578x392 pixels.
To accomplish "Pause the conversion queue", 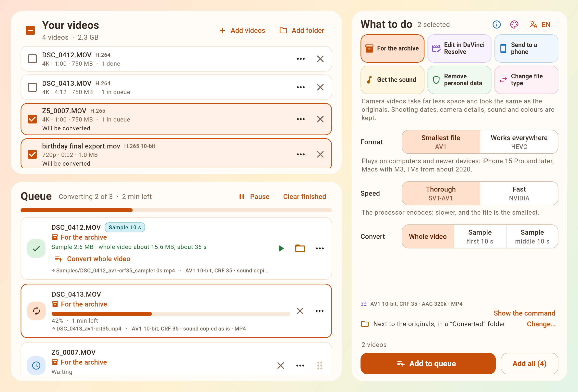I will coord(254,196).
